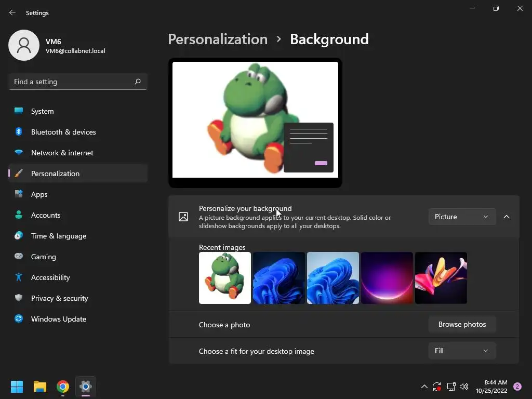The width and height of the screenshot is (532, 399).
Task: Click the Privacy shield icon
Action: (x=19, y=298)
